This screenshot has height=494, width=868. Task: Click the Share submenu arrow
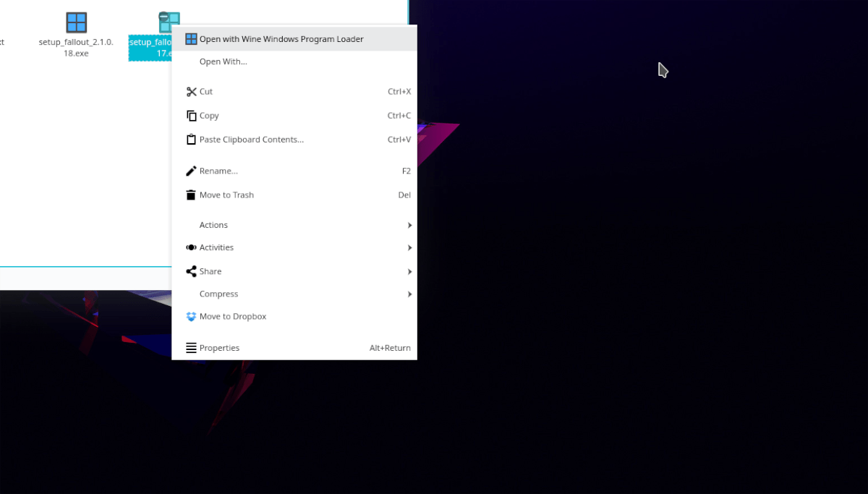pyautogui.click(x=409, y=271)
